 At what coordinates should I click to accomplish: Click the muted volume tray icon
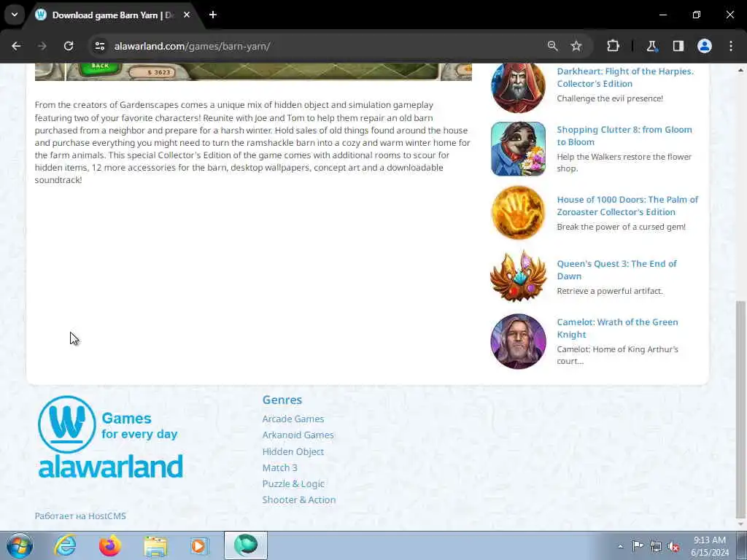pyautogui.click(x=673, y=547)
